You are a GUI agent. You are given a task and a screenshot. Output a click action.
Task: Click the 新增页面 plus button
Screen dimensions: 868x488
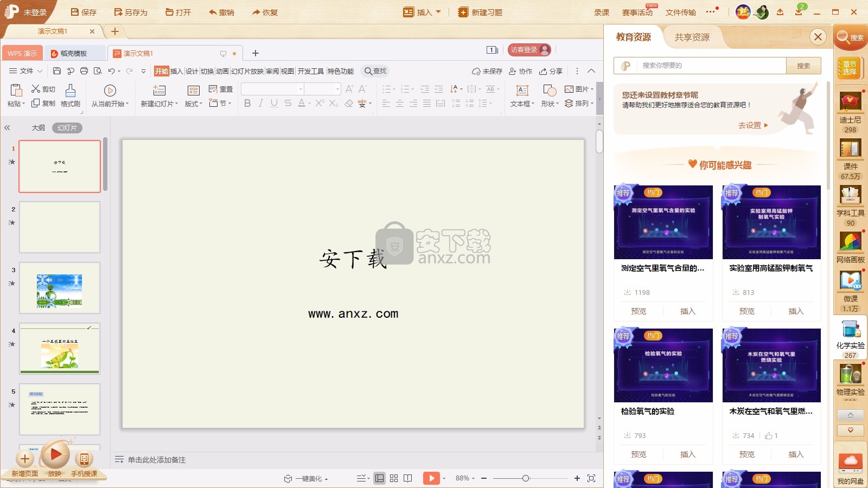click(x=25, y=459)
